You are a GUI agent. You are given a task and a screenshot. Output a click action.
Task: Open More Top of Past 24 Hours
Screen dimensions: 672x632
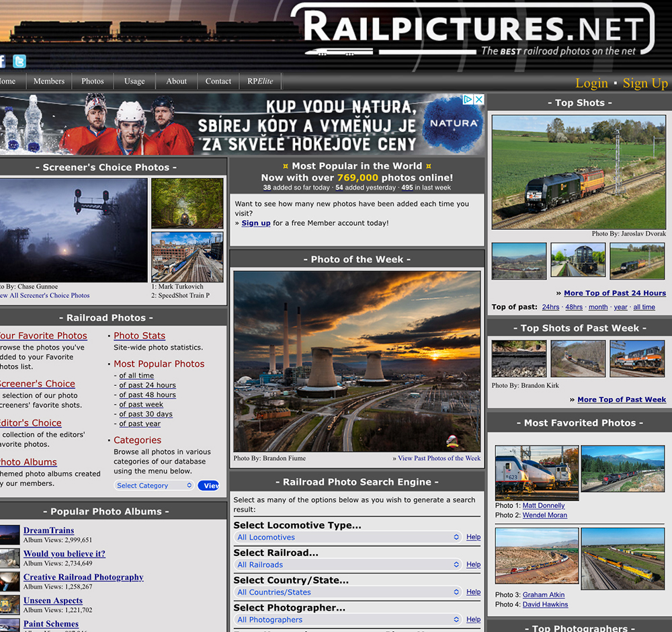[x=615, y=293]
